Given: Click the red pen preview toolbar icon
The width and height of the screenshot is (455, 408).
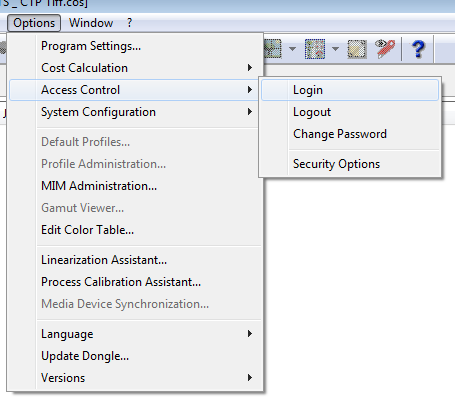Looking at the screenshot, I should click(385, 49).
